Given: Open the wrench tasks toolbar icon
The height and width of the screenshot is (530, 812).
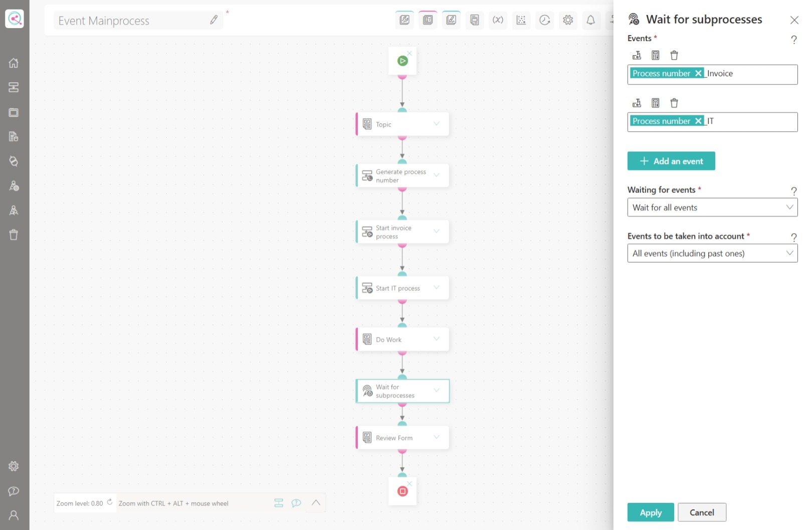Looking at the screenshot, I should 404,20.
